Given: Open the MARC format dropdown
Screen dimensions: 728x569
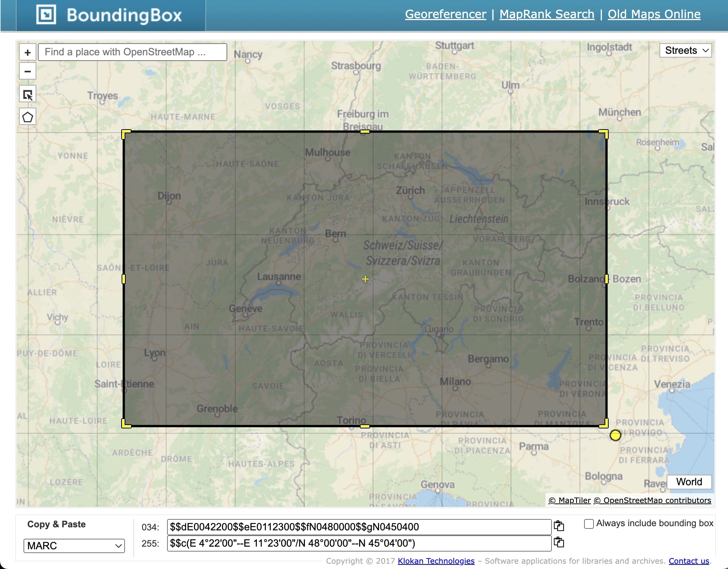Looking at the screenshot, I should 74,546.
